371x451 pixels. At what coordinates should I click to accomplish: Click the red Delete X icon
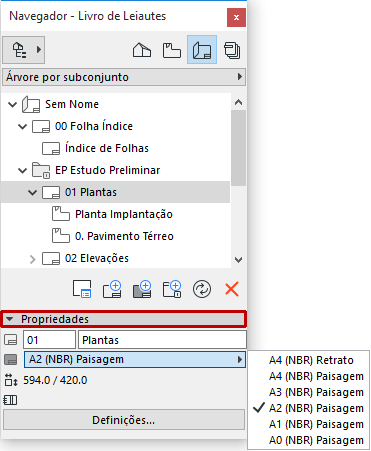(x=232, y=289)
